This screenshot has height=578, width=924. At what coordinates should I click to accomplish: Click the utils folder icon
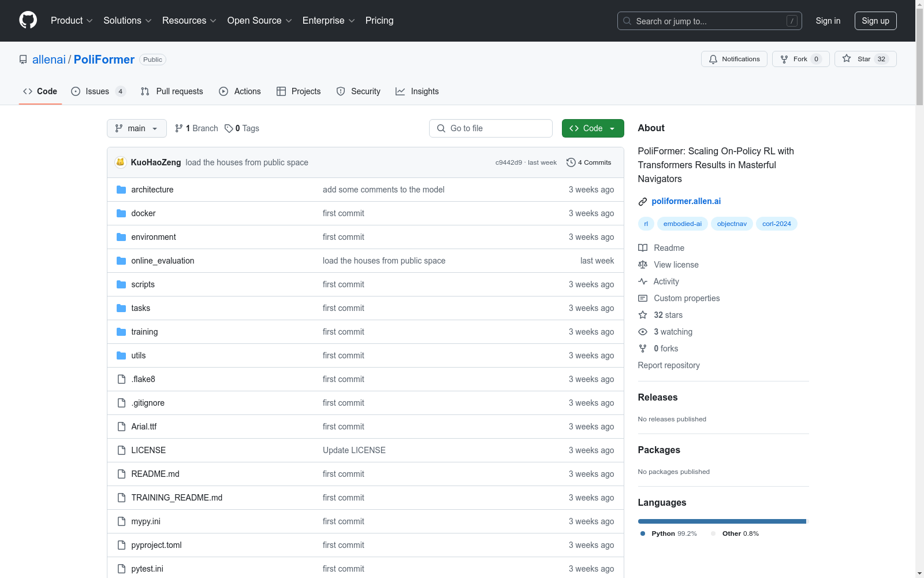coord(121,355)
